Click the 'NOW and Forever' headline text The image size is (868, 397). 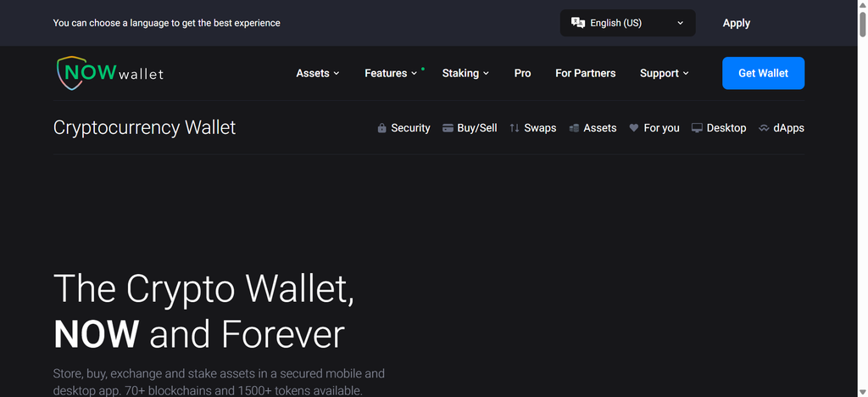tap(198, 334)
